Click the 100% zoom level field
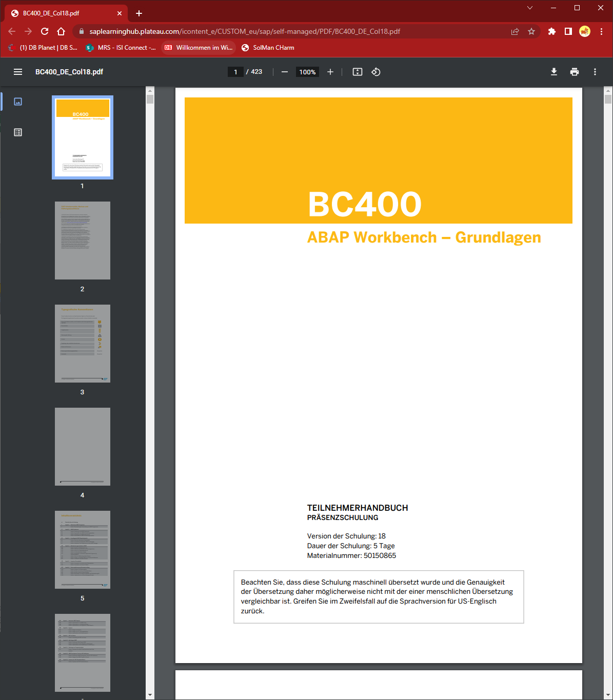Viewport: 613px width, 700px height. tap(307, 72)
